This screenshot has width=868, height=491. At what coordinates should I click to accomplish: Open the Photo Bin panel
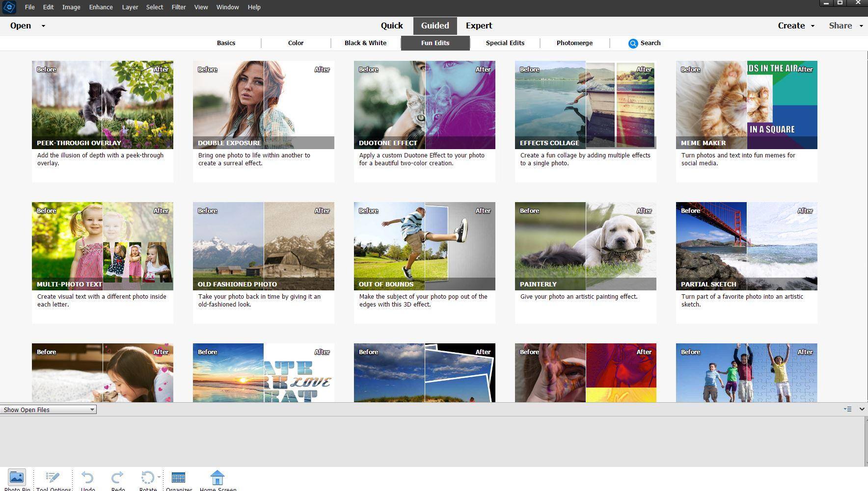click(x=17, y=478)
